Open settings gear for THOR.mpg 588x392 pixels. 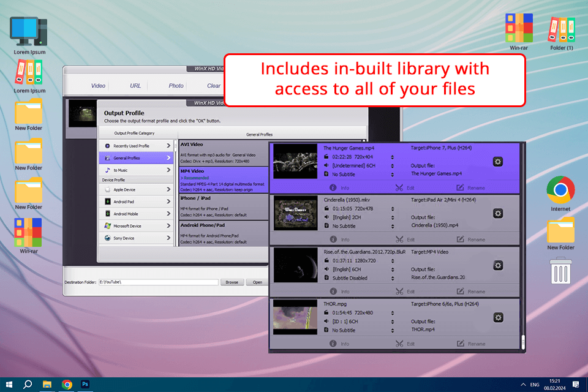pos(497,318)
